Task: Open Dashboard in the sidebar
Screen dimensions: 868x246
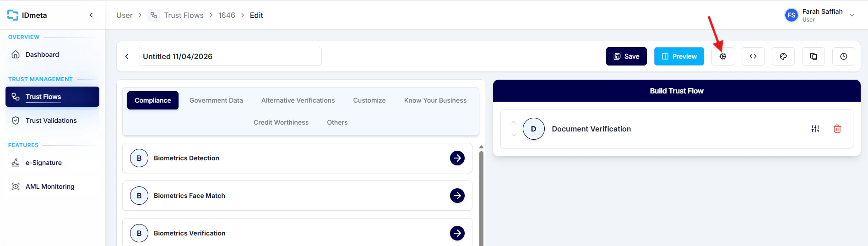Action: pyautogui.click(x=52, y=55)
